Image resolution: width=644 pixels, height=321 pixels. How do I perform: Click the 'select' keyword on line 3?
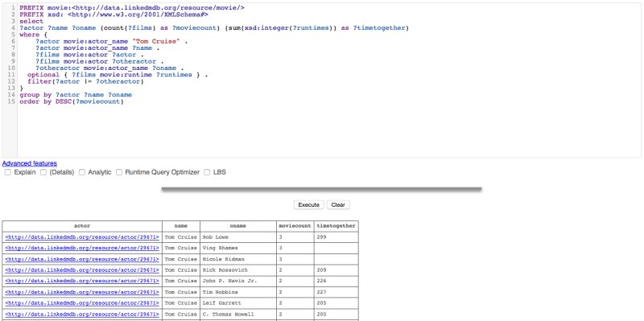31,22
